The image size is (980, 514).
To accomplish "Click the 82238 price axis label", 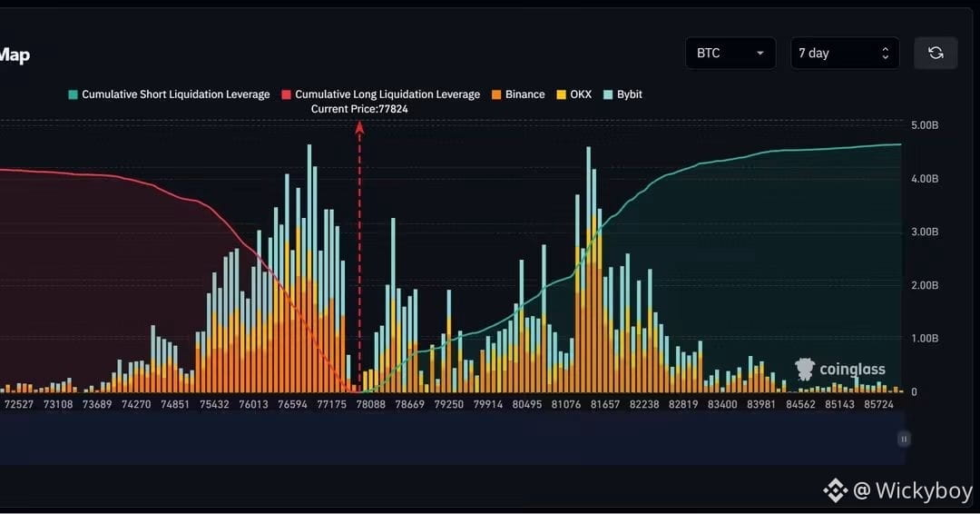I will [644, 405].
